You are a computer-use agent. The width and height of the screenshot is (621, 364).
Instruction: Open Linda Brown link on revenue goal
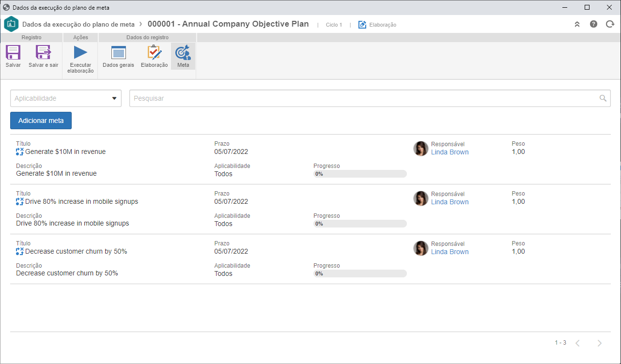pyautogui.click(x=450, y=152)
